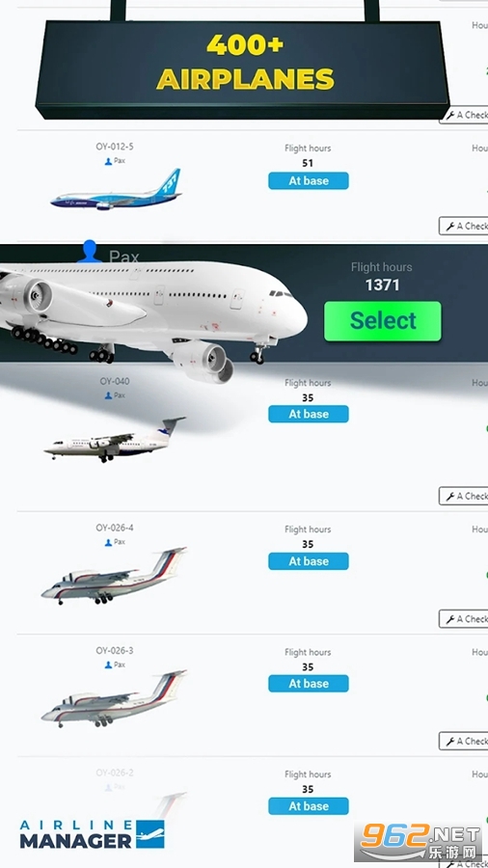Select the blue Boeing 737 airplane image

[x=116, y=190]
